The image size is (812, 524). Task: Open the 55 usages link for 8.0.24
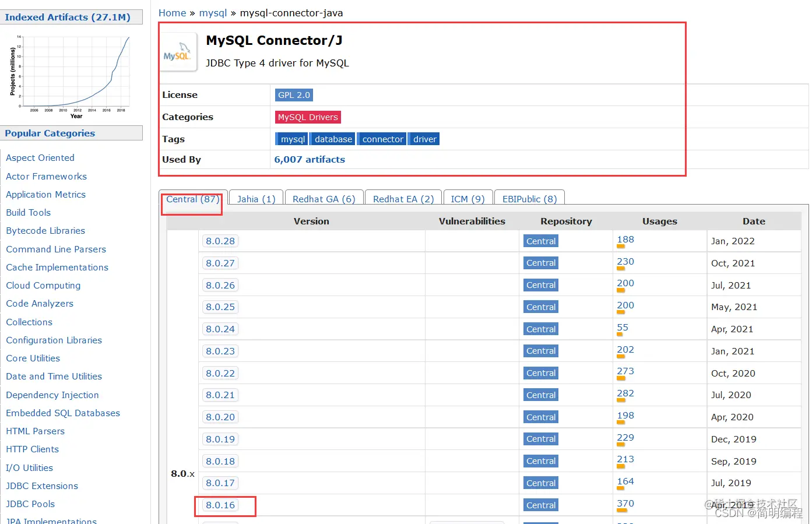coord(623,328)
